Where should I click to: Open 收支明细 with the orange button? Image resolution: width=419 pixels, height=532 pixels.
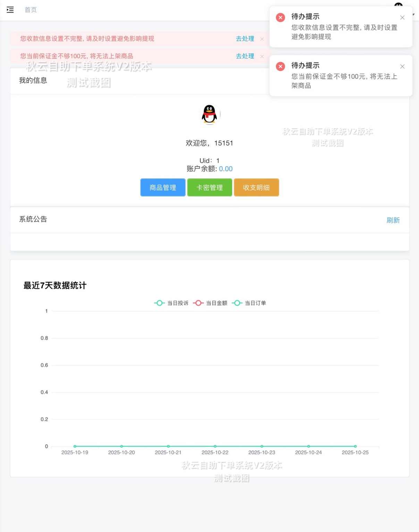256,187
